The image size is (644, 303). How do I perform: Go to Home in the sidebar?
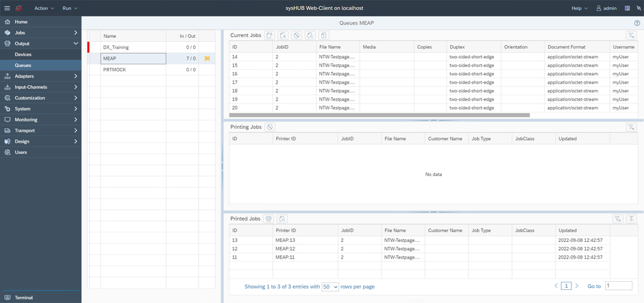40,22
